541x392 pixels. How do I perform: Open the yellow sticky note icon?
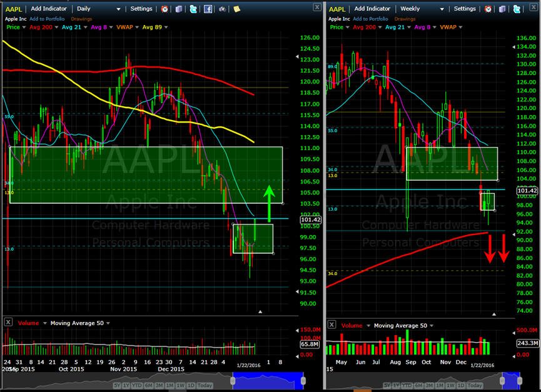tap(236, 9)
